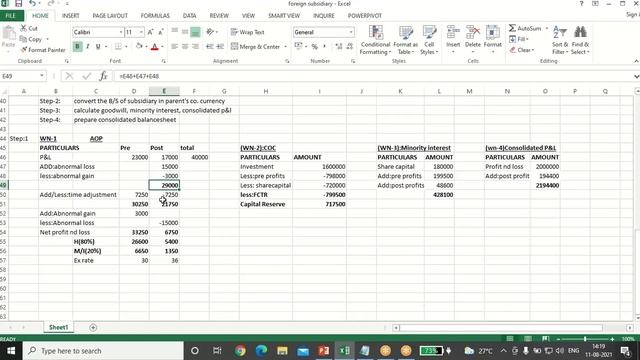Open the font size dropdown
This screenshot has width=640, height=360.
(141, 32)
